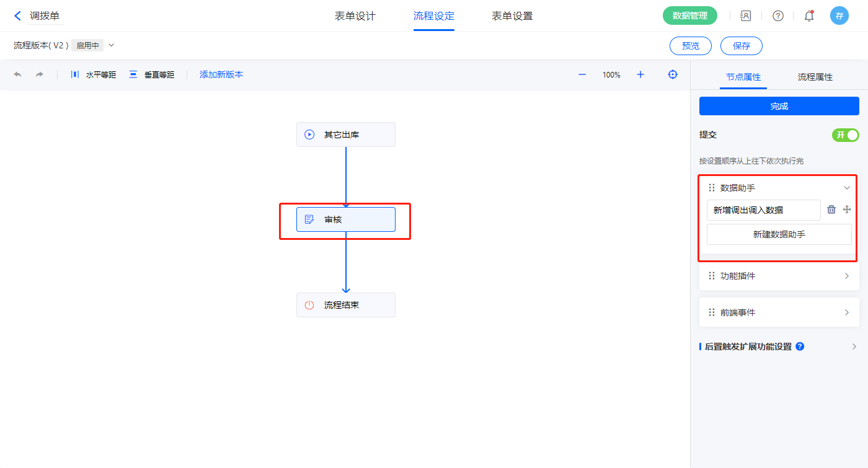Screen dimensions: 868x468
Task: Click the move handle beside trash icon
Action: (x=847, y=210)
